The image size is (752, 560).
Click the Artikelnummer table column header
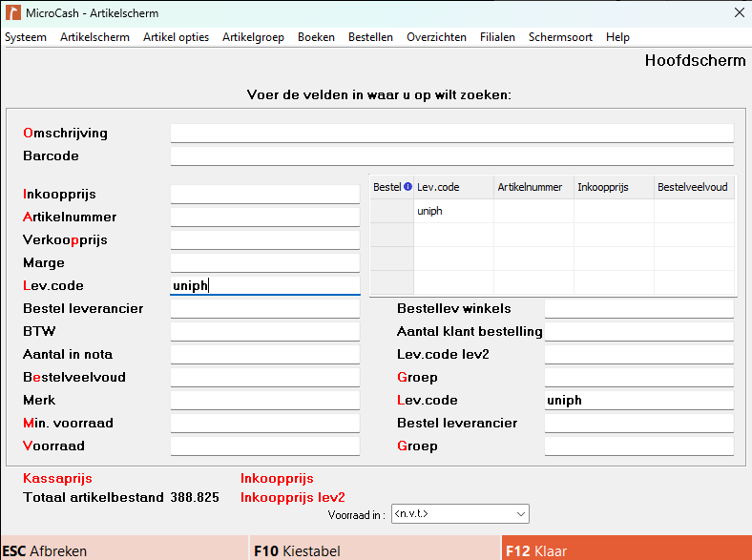pos(533,187)
